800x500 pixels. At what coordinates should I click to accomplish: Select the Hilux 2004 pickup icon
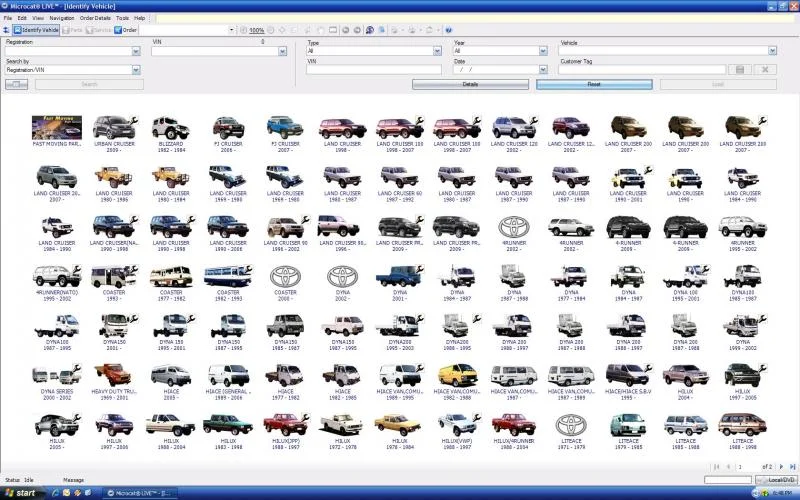click(x=685, y=376)
